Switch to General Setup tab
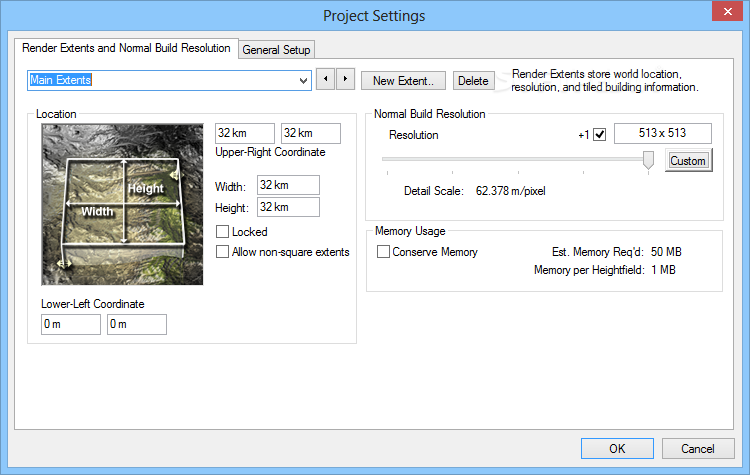 click(276, 50)
